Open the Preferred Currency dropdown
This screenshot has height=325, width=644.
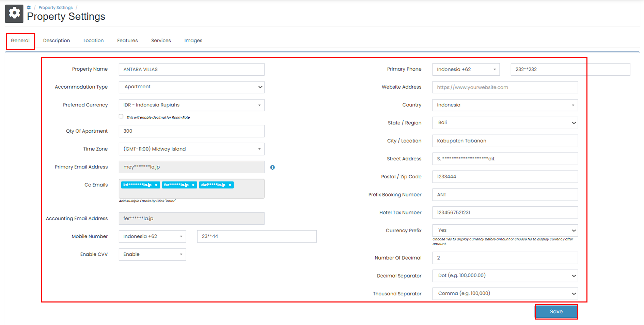point(191,105)
